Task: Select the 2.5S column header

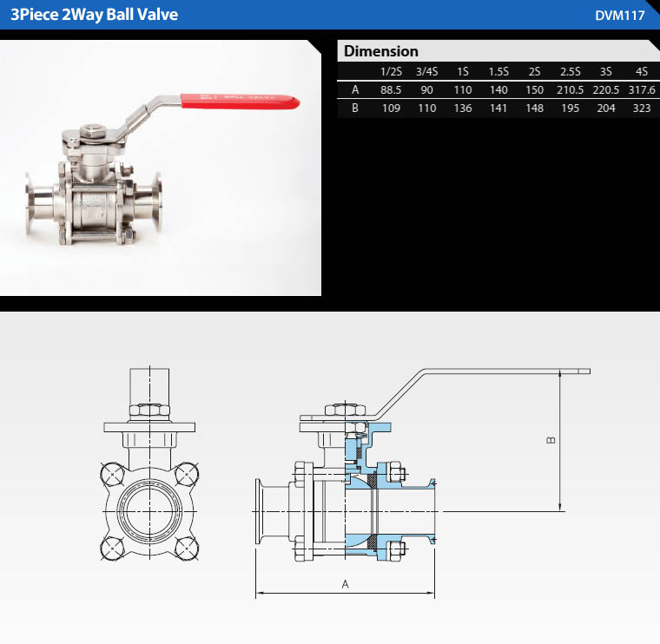Action: (x=570, y=71)
